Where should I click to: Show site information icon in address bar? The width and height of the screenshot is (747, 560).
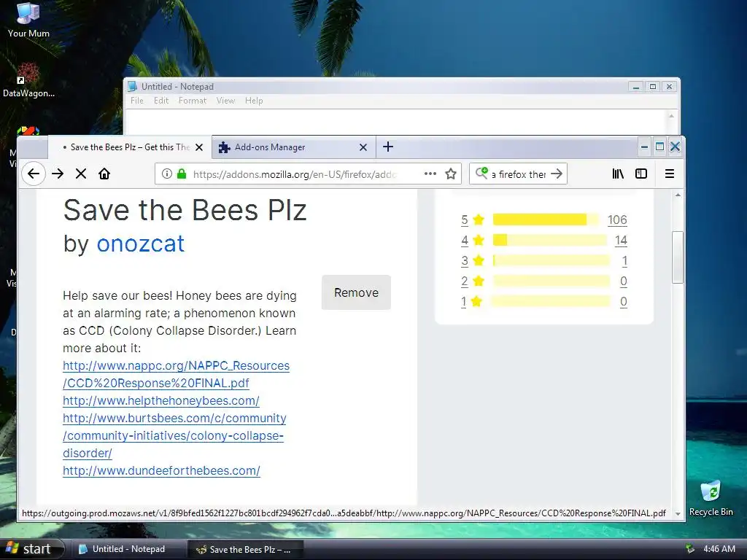tap(167, 174)
